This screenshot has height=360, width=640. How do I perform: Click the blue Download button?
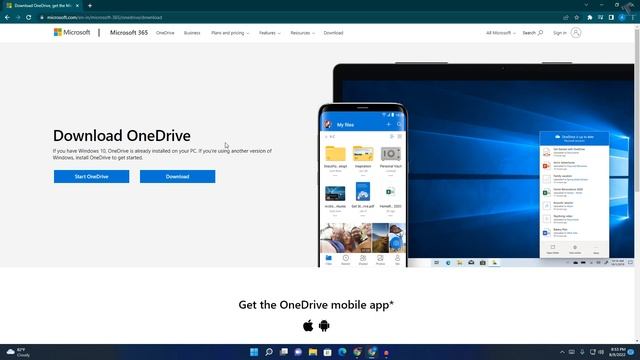[178, 176]
